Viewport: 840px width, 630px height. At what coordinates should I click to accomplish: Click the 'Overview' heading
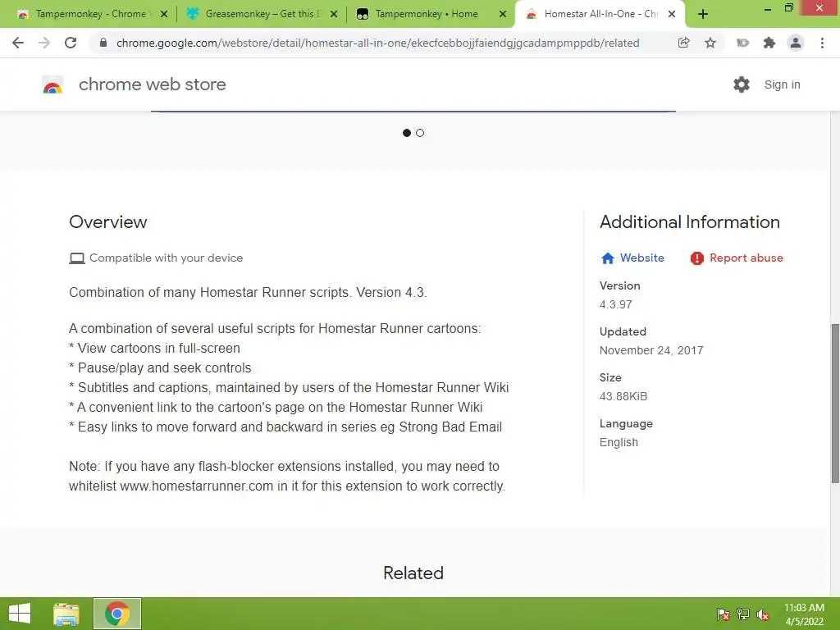[107, 221]
